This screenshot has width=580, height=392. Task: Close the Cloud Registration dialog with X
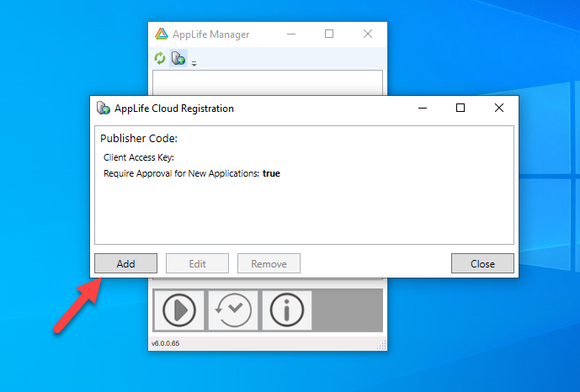(499, 108)
